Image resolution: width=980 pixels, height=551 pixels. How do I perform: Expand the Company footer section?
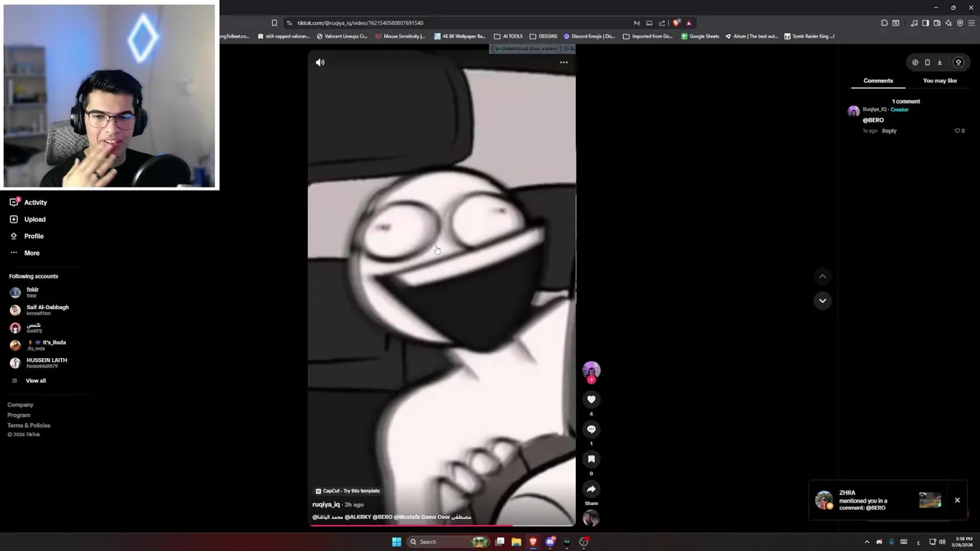click(21, 405)
